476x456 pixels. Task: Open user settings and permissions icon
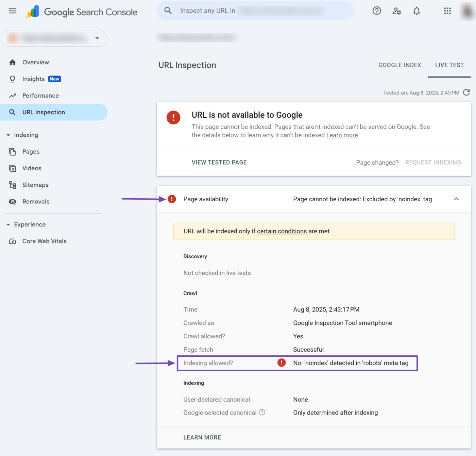pyautogui.click(x=396, y=11)
